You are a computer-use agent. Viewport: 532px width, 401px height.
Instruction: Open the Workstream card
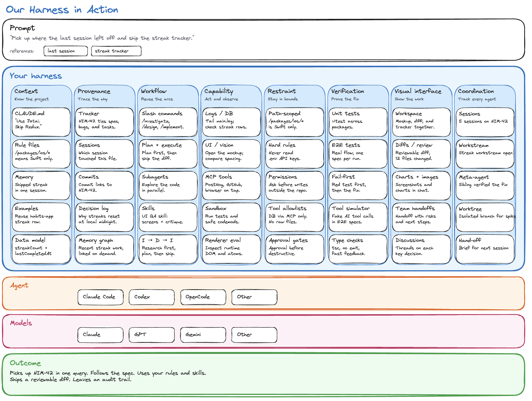(485, 154)
